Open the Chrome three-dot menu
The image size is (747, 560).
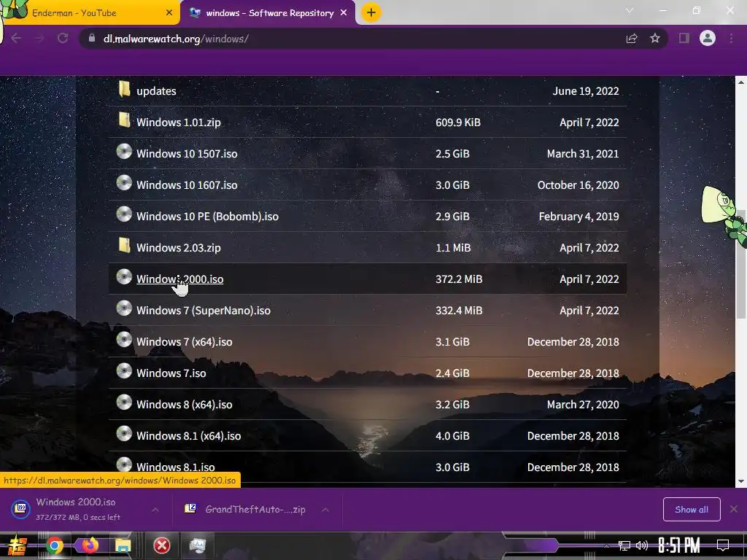tap(731, 38)
